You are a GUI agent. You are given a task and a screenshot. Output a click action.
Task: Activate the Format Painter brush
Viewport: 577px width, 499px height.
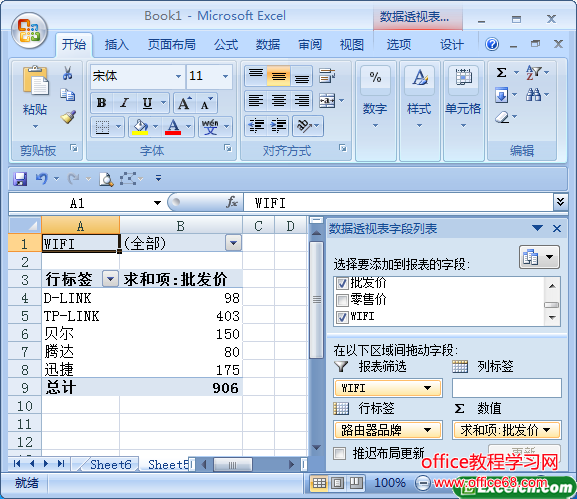point(68,117)
